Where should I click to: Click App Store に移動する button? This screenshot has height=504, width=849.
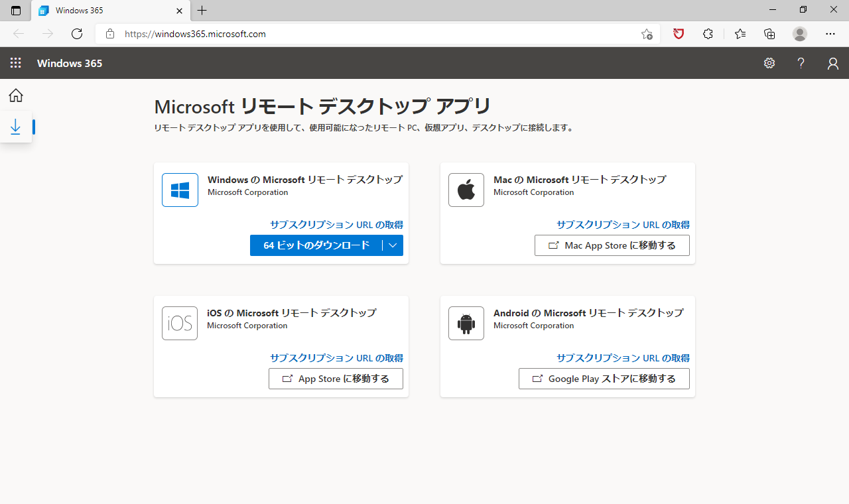336,379
